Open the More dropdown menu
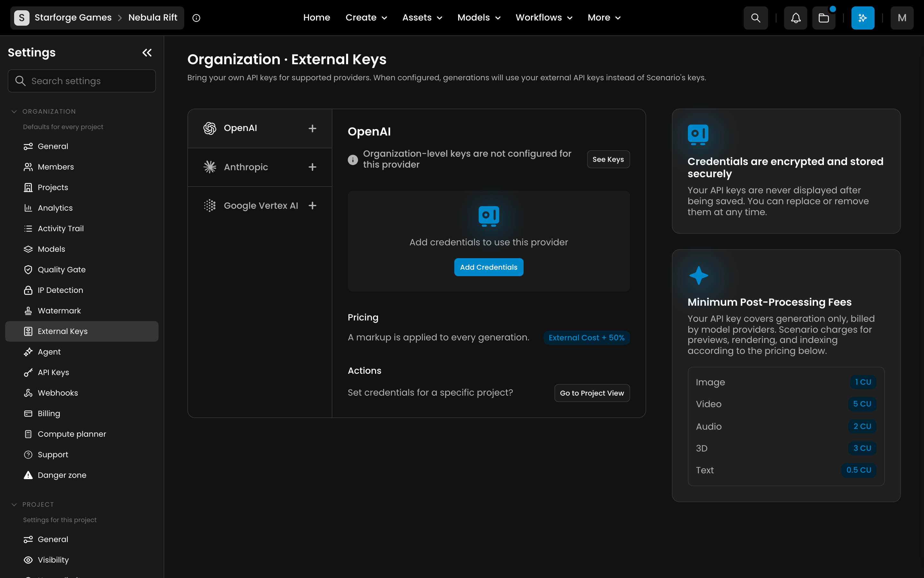Image resolution: width=924 pixels, height=578 pixels. click(604, 18)
